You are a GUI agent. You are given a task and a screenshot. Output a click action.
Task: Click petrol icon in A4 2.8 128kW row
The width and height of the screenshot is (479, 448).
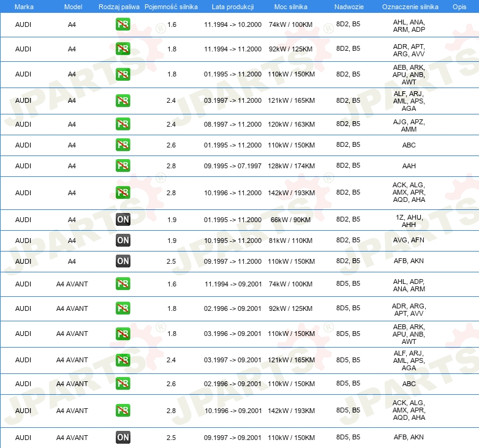(123, 165)
